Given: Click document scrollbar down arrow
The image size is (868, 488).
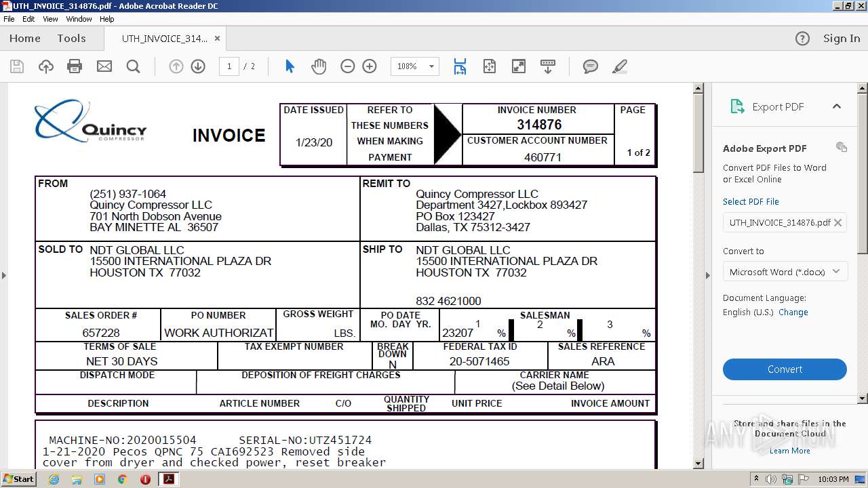Looking at the screenshot, I should [698, 463].
